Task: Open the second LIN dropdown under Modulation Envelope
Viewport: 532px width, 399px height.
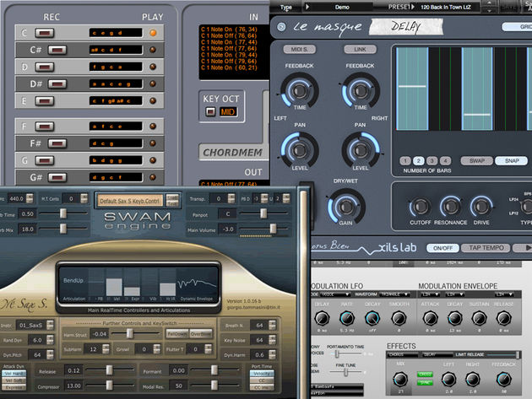Action: [455, 294]
